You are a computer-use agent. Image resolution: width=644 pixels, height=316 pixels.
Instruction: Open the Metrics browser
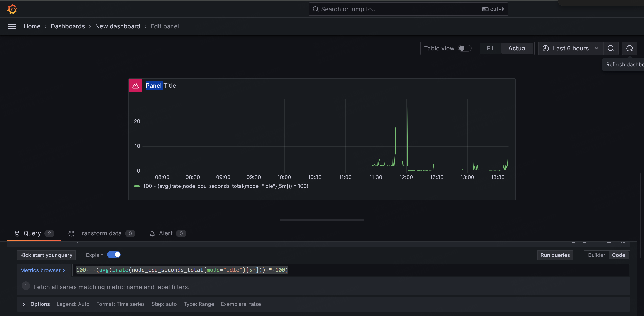click(x=43, y=270)
